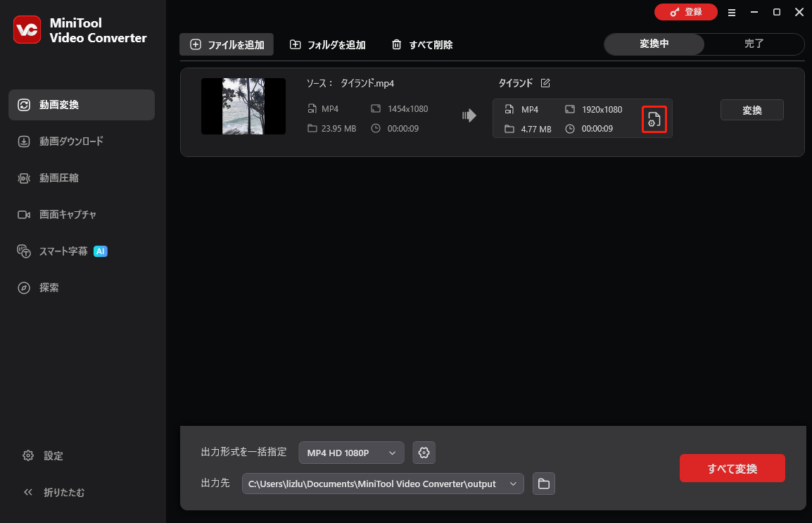The height and width of the screenshot is (523, 812).
Task: Open the output destination path dropdown
Action: click(513, 484)
